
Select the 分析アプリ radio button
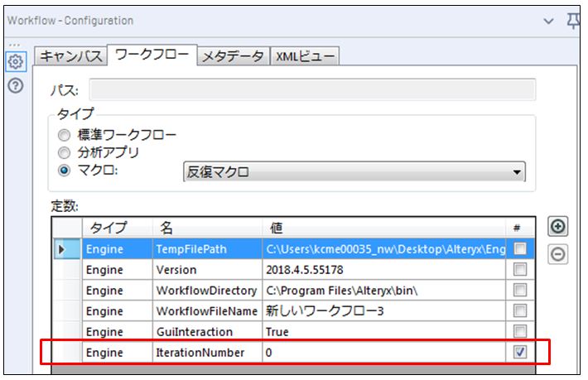click(63, 152)
